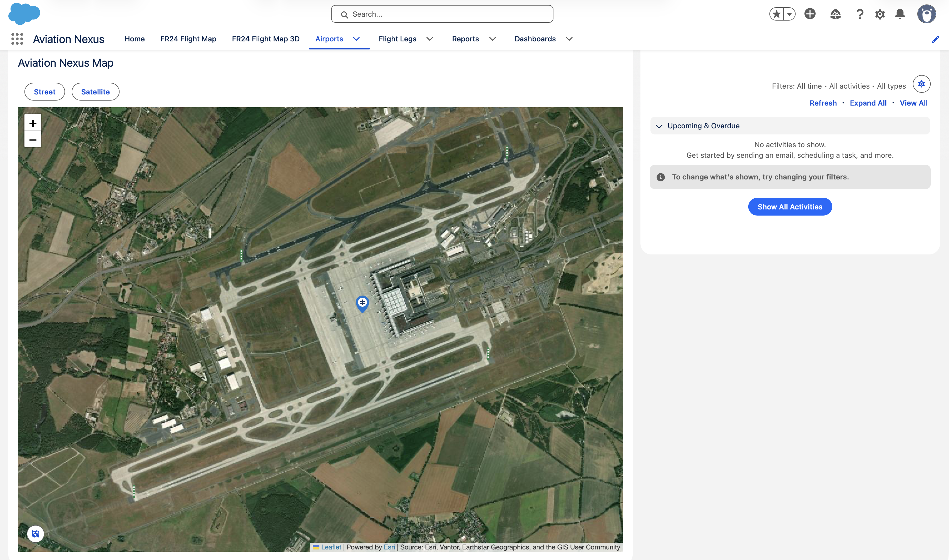Zoom in on the map with plus
The image size is (949, 560).
(33, 123)
